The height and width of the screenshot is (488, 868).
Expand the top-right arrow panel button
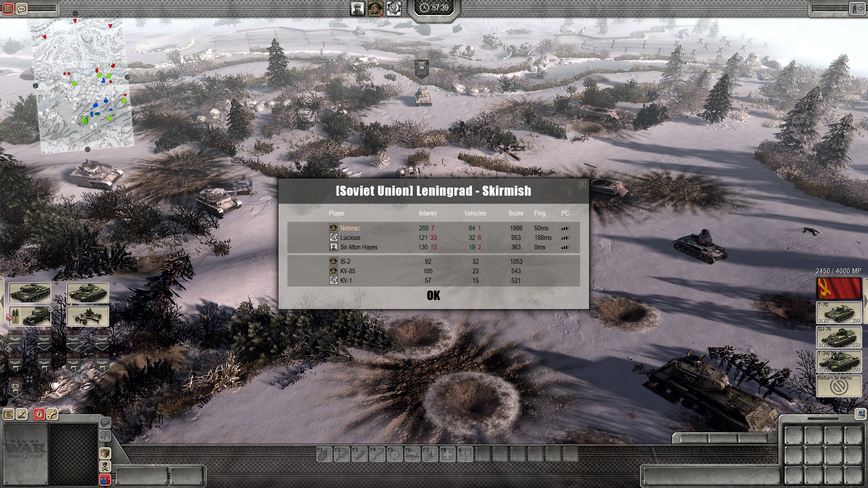(x=857, y=9)
